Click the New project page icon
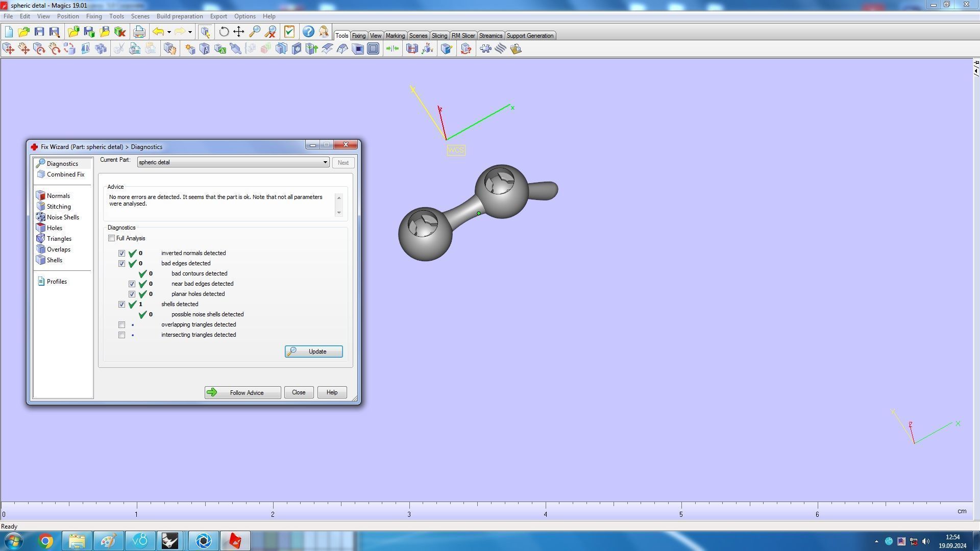The width and height of the screenshot is (980, 551). click(x=9, y=32)
